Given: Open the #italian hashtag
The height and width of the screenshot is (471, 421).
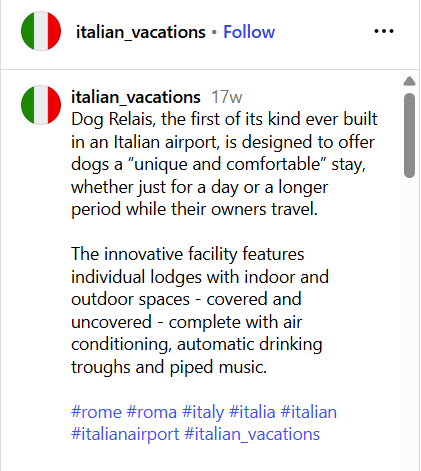Looking at the screenshot, I should coord(309,412).
